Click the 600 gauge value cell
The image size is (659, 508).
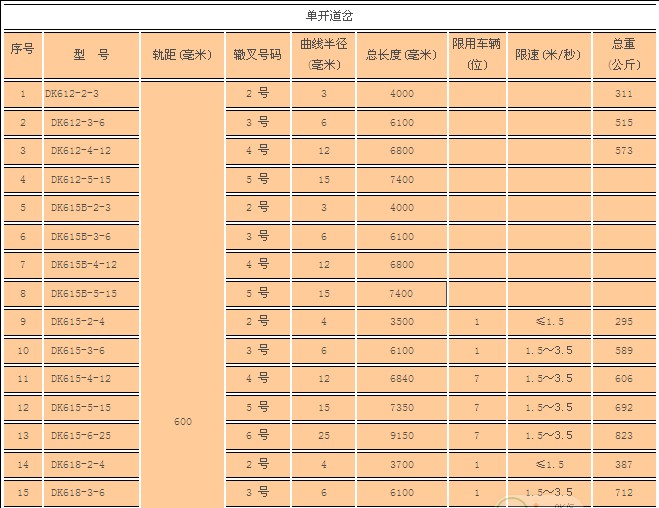[182, 421]
